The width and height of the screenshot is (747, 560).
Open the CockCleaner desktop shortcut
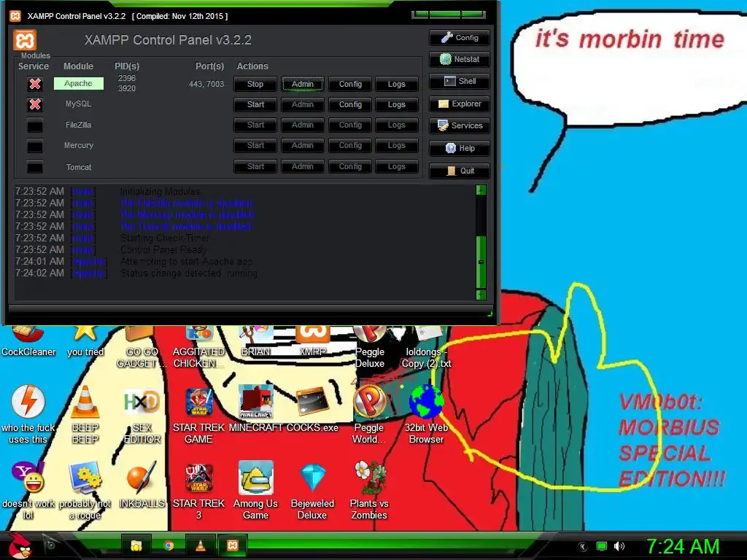[28, 341]
